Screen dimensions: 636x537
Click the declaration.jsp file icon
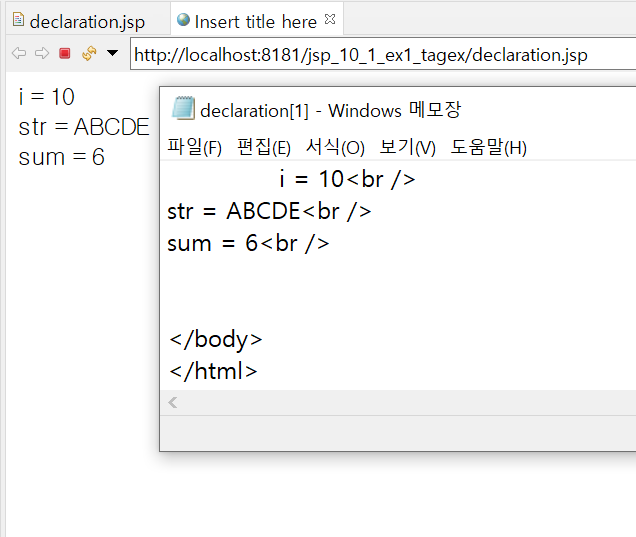18,19
